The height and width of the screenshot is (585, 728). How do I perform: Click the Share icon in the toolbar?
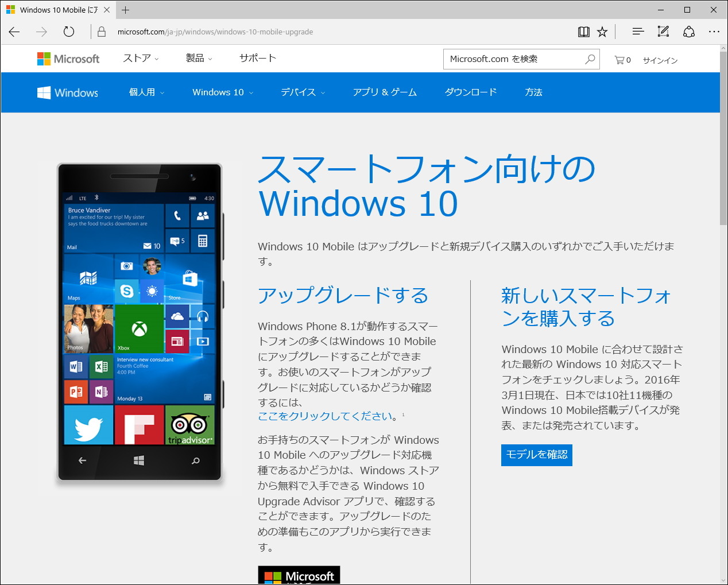pos(689,32)
